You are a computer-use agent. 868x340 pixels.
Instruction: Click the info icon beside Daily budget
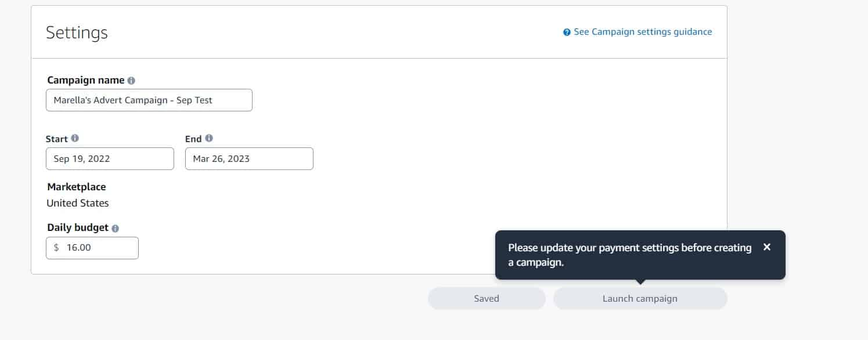point(115,229)
